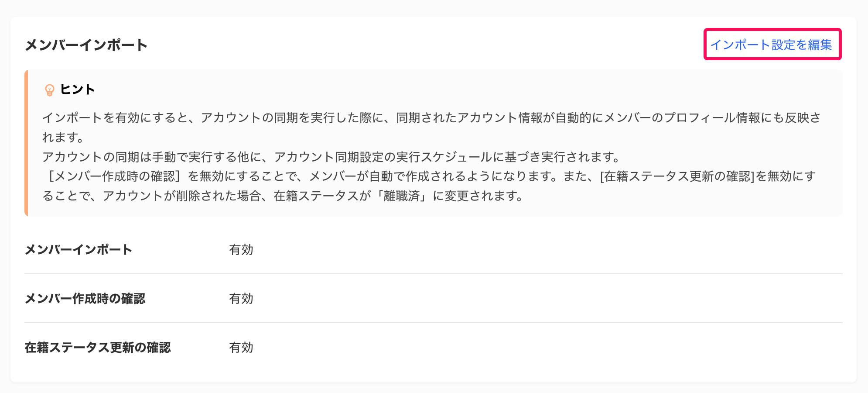The height and width of the screenshot is (393, 868).
Task: Click the メンバー作成時の確認 row label
Action: [x=85, y=299]
